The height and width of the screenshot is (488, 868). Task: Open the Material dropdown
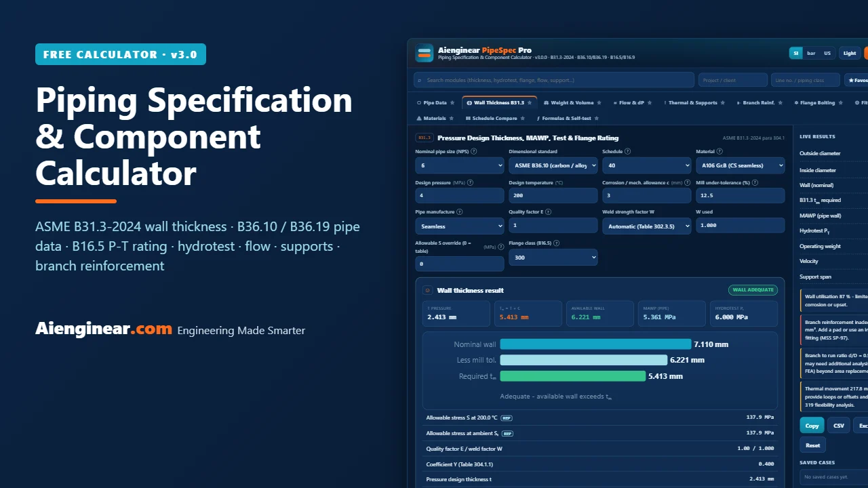click(741, 165)
